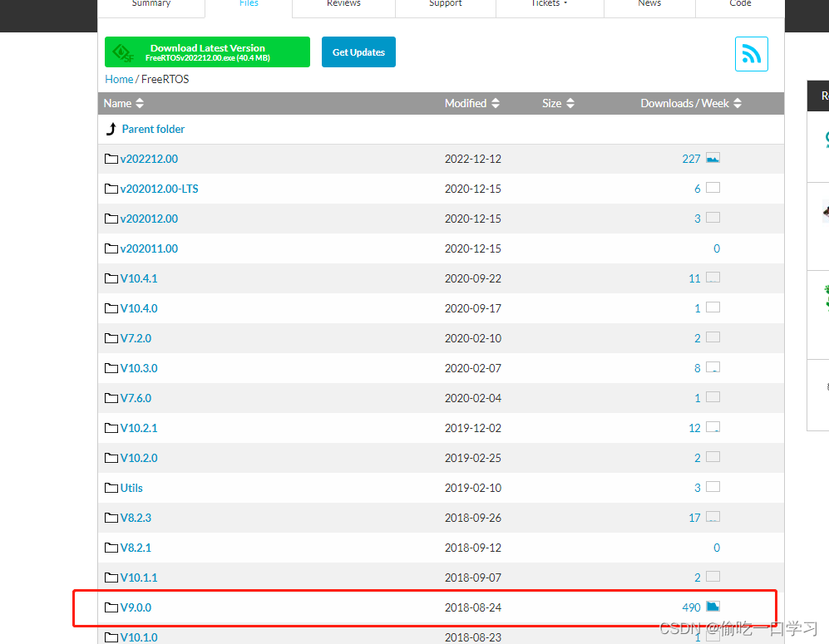Open the V8.2.1 folder
829x644 pixels.
tap(136, 548)
